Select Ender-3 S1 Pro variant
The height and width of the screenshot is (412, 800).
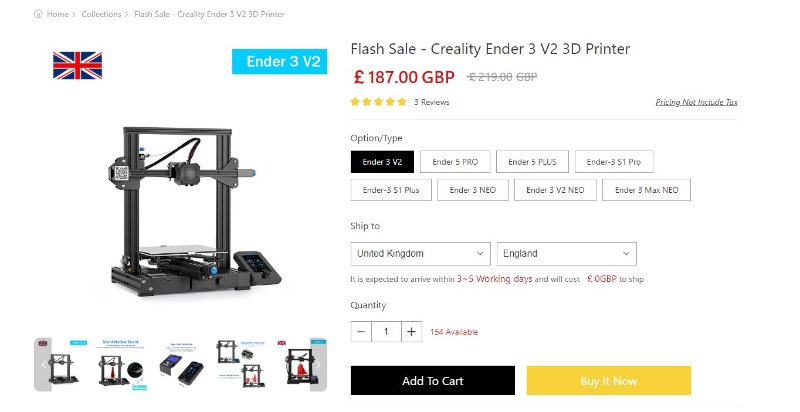pyautogui.click(x=614, y=162)
